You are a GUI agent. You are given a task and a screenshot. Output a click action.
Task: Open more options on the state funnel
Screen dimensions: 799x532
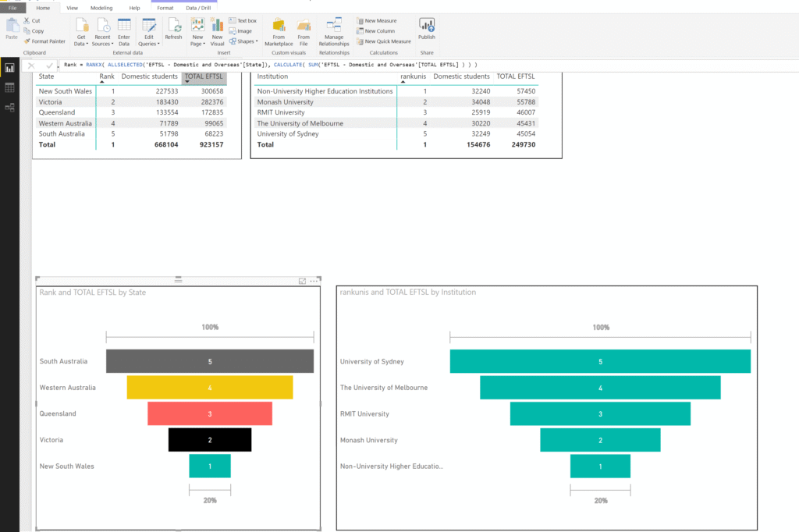(x=314, y=282)
